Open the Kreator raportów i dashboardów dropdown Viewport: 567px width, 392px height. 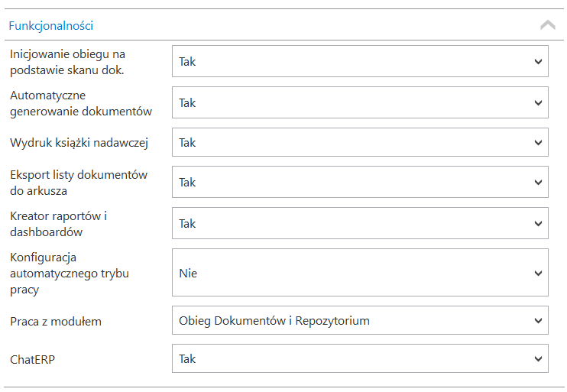[x=359, y=223]
